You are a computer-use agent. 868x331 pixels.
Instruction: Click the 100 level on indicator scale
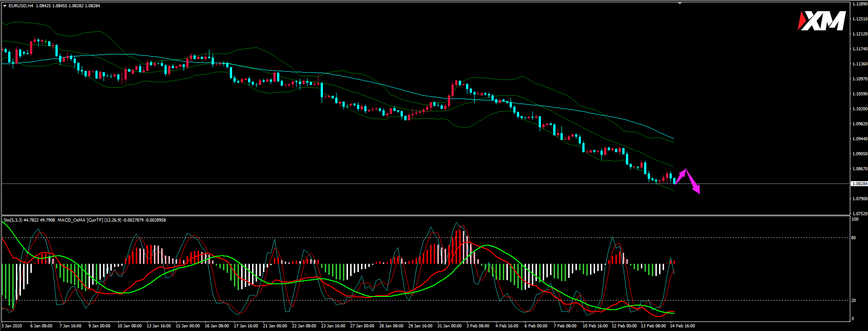(855, 219)
